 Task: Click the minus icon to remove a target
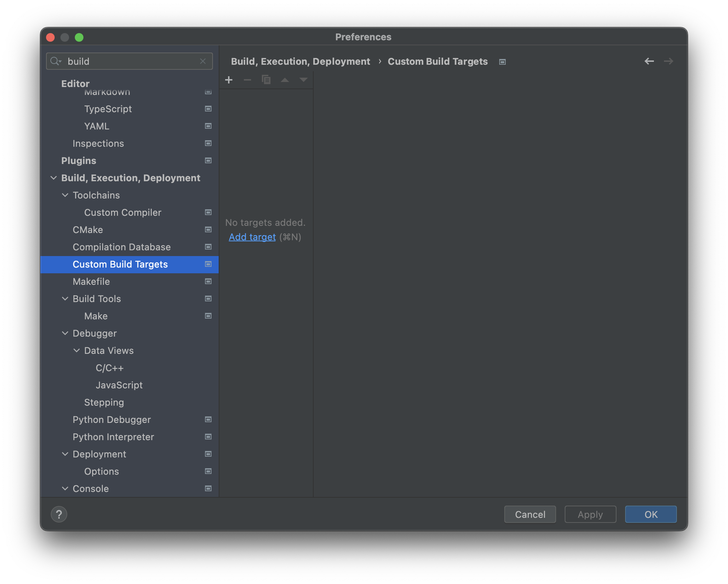click(247, 80)
